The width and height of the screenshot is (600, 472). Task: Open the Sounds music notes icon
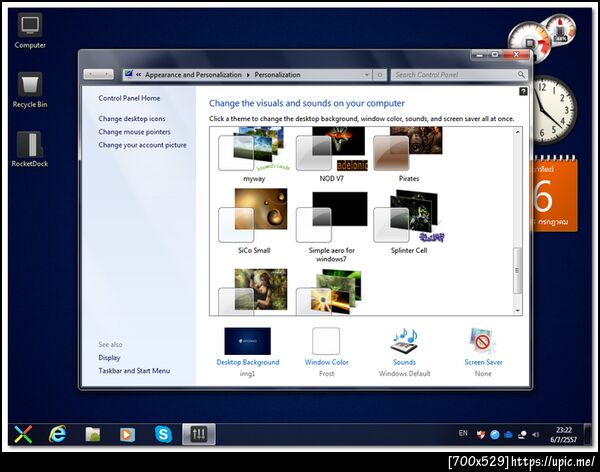[404, 340]
